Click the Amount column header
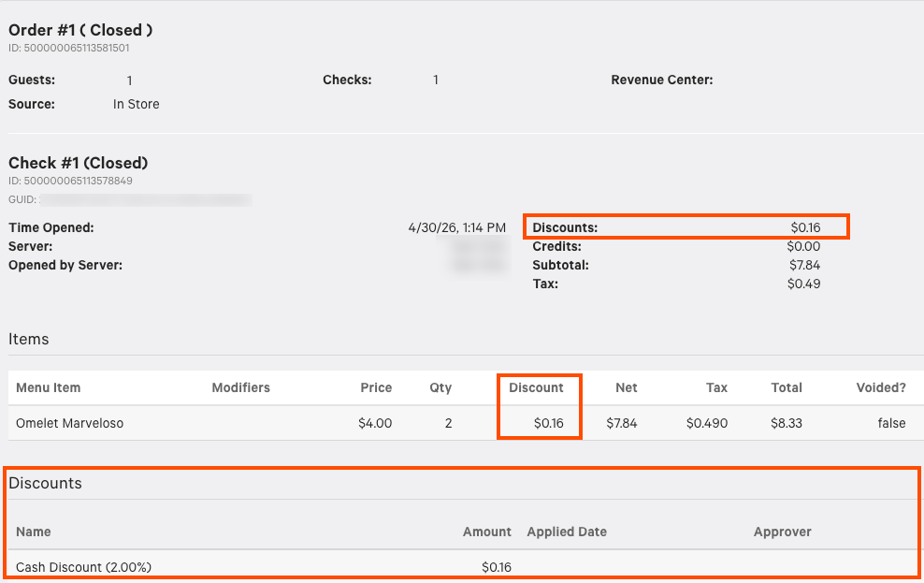 [486, 532]
